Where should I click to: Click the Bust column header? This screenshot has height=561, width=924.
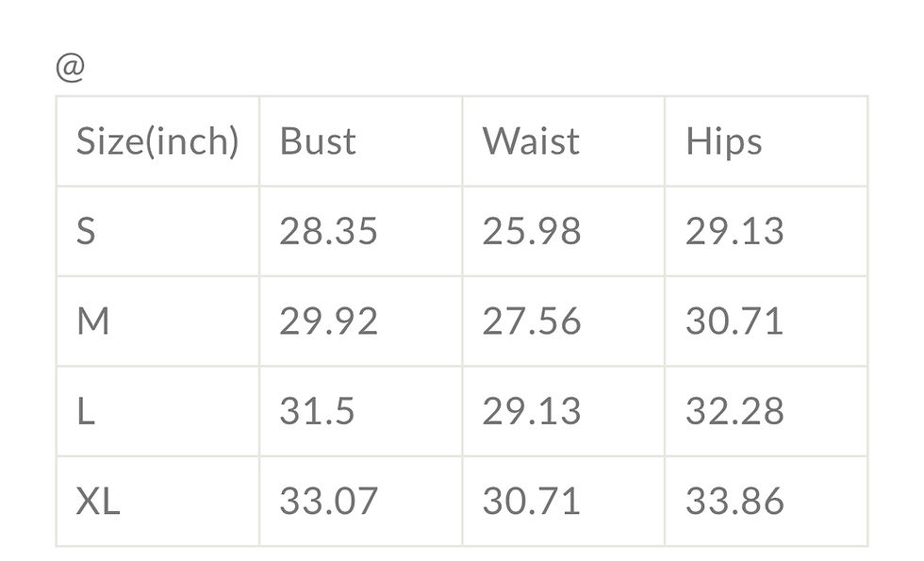point(318,141)
